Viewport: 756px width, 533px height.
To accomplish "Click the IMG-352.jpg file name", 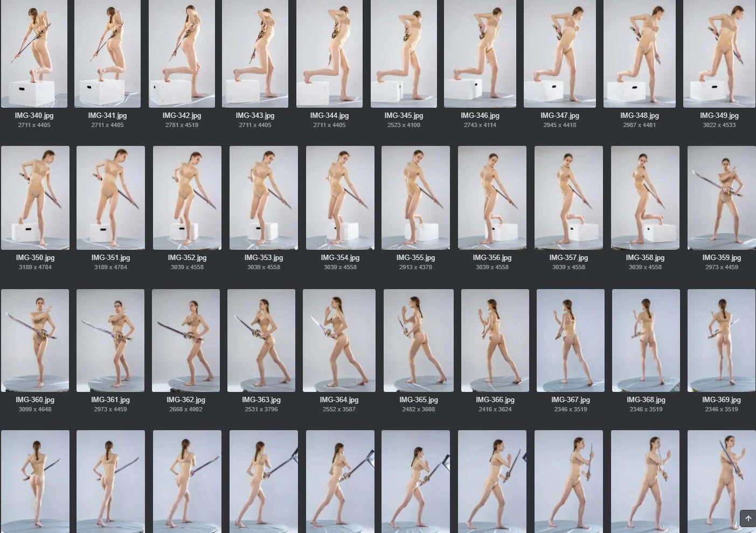I will pos(187,257).
